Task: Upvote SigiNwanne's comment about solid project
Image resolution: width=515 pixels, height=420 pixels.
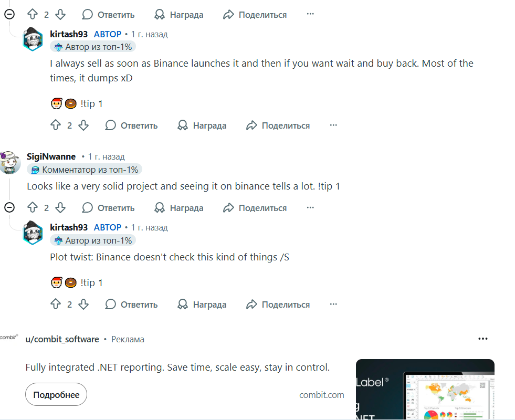Action: [33, 207]
